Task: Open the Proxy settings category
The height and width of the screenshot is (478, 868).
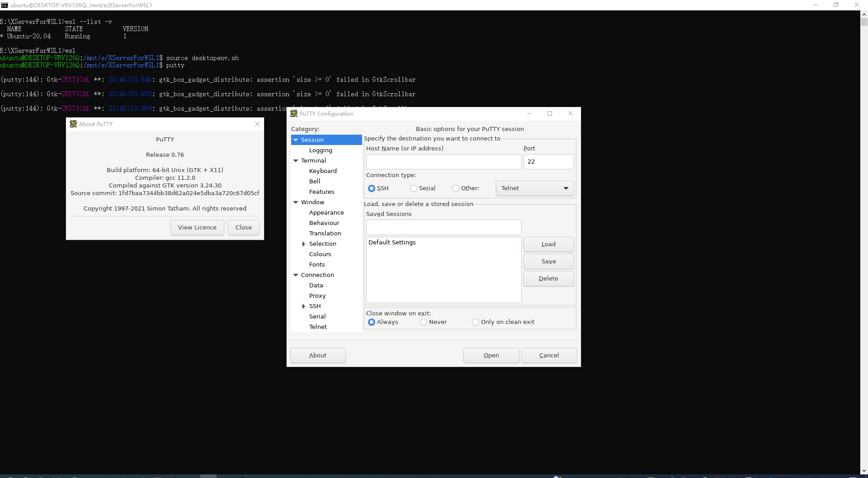Action: (x=317, y=296)
